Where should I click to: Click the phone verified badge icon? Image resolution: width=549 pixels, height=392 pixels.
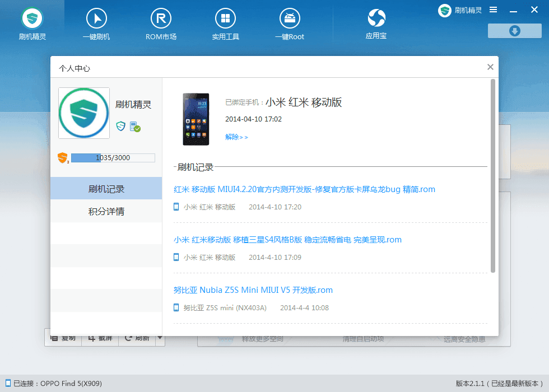click(135, 127)
